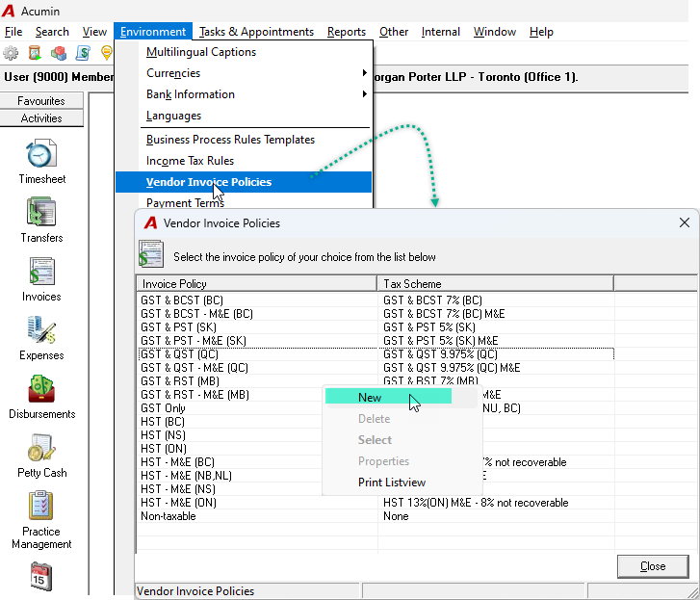700x600 pixels.
Task: Open the Transfers sidebar icon
Action: (x=41, y=212)
